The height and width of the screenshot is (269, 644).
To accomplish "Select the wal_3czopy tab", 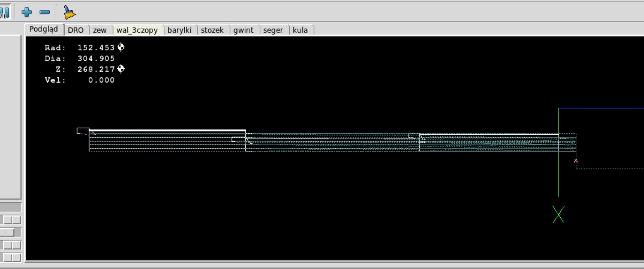I will [137, 30].
